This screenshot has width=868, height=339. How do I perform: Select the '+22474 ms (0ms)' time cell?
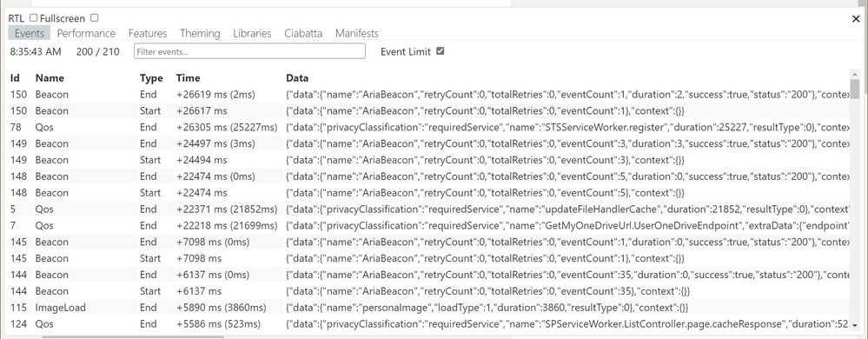[215, 176]
